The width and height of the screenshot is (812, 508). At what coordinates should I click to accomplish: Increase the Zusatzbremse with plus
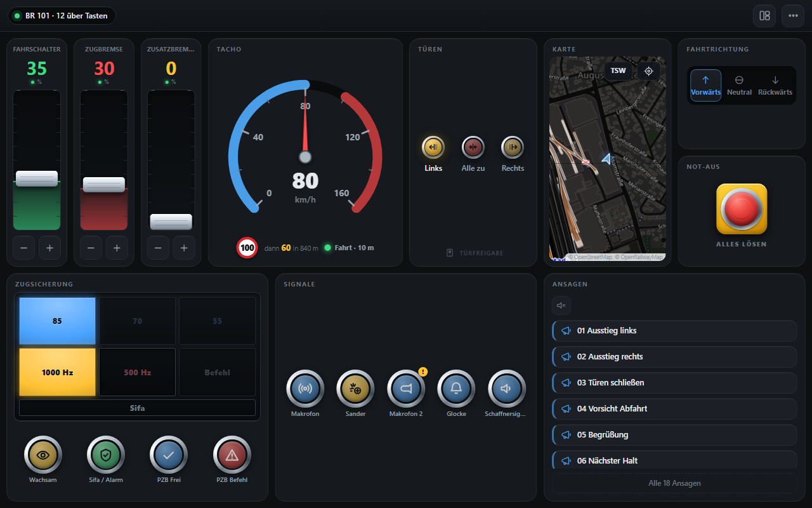[184, 248]
